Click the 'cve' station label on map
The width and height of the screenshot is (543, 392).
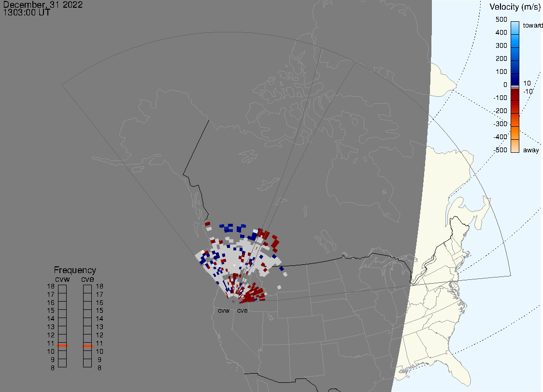[x=243, y=310]
